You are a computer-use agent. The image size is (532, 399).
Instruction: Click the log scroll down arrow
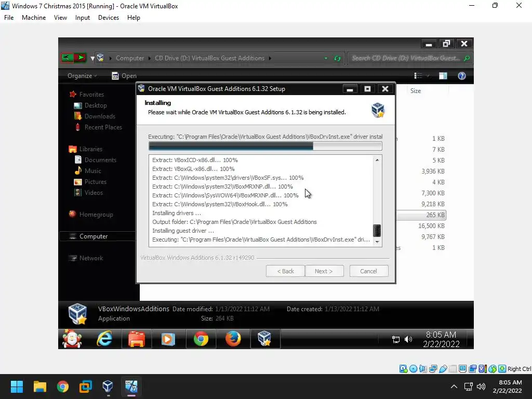pos(377,242)
